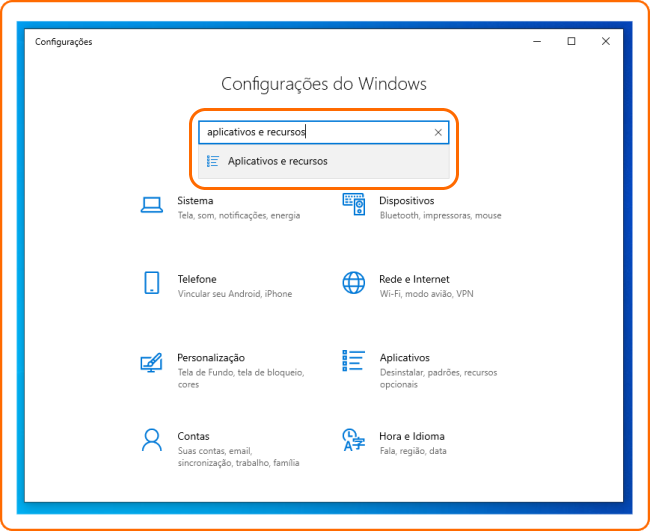This screenshot has height=531, width=650.
Task: Click the 'Configurações' window title
Action: pos(63,42)
